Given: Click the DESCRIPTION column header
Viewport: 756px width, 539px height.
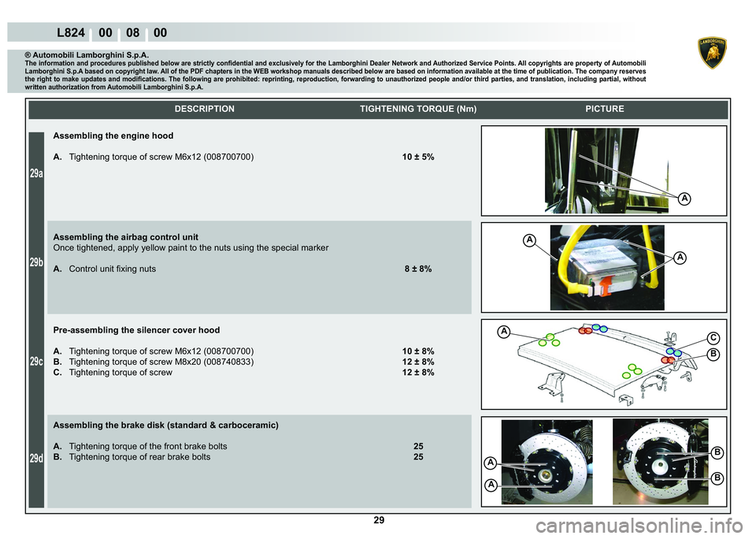Looking at the screenshot, I should pos(205,109).
